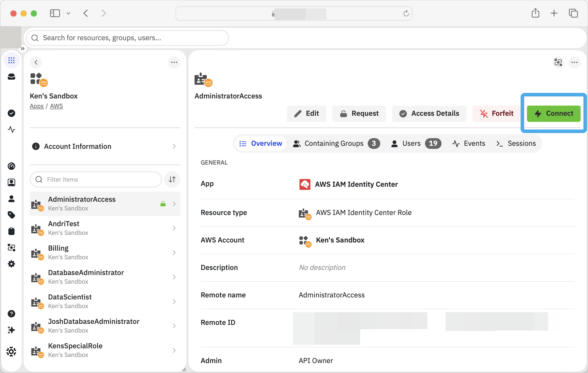Open the DataScientist role row
Viewport: 588px width, 373px height.
[105, 302]
